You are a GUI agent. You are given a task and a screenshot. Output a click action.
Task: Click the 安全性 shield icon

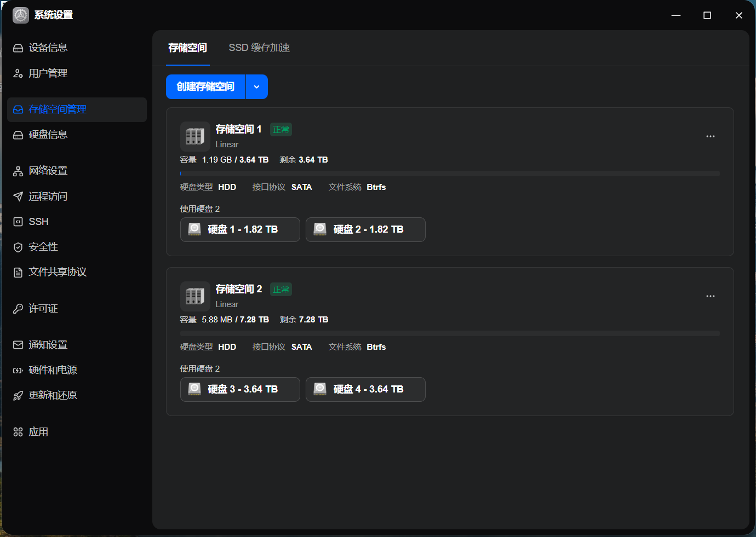click(18, 247)
